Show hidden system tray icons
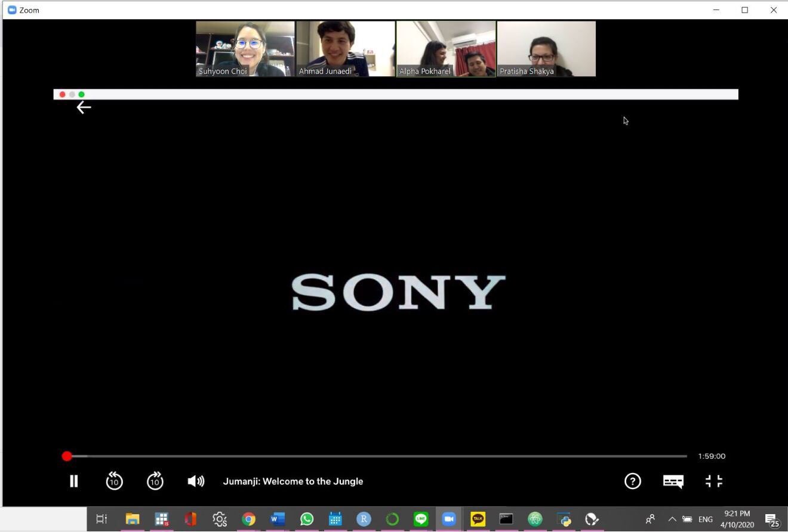 point(672,519)
